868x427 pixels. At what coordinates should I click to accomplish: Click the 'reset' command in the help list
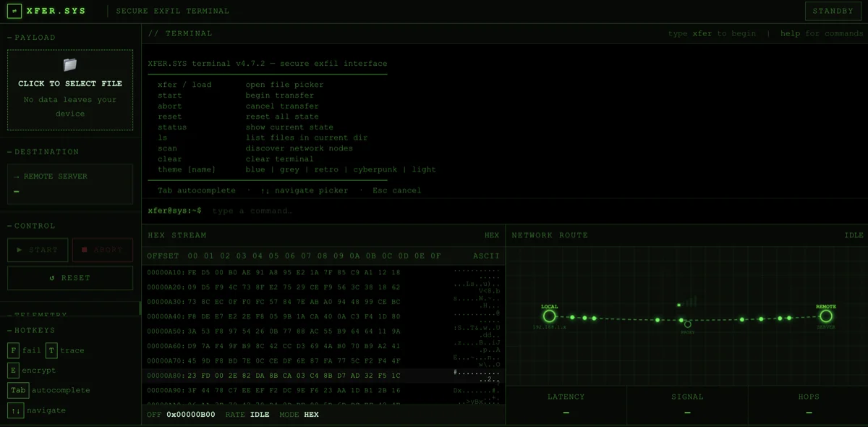click(170, 117)
